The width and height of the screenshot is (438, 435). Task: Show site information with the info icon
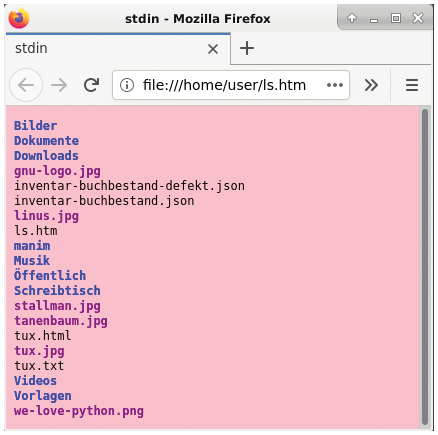click(127, 85)
